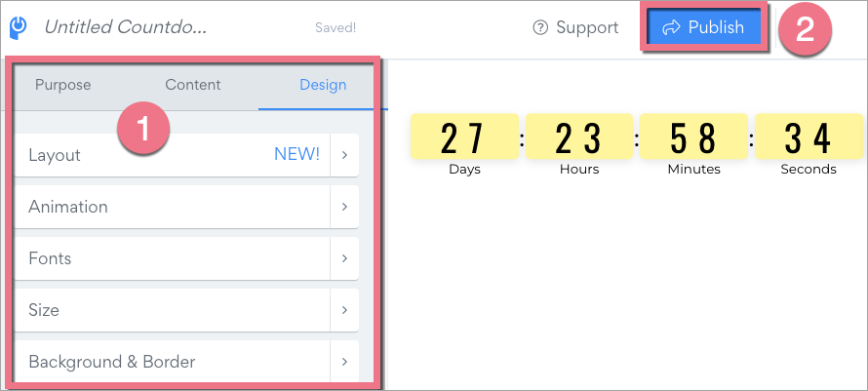868x391 pixels.
Task: Click the Minutes countdown tile
Action: pyautogui.click(x=694, y=137)
